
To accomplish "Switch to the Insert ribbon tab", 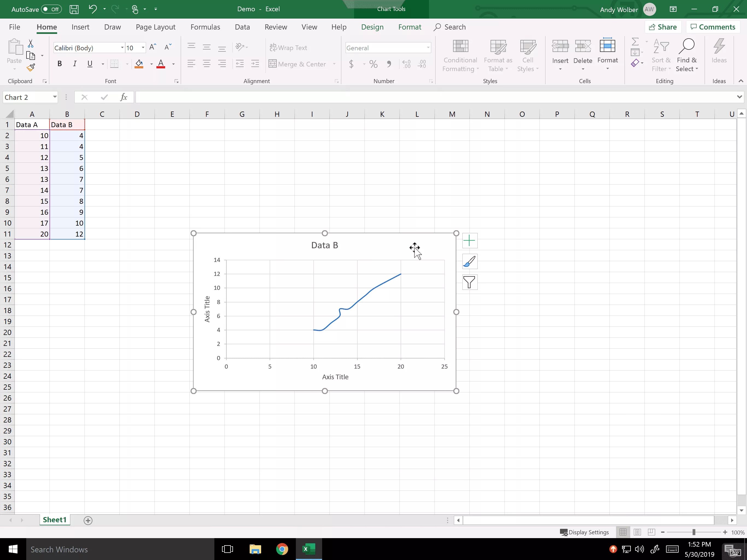I will coord(80,27).
